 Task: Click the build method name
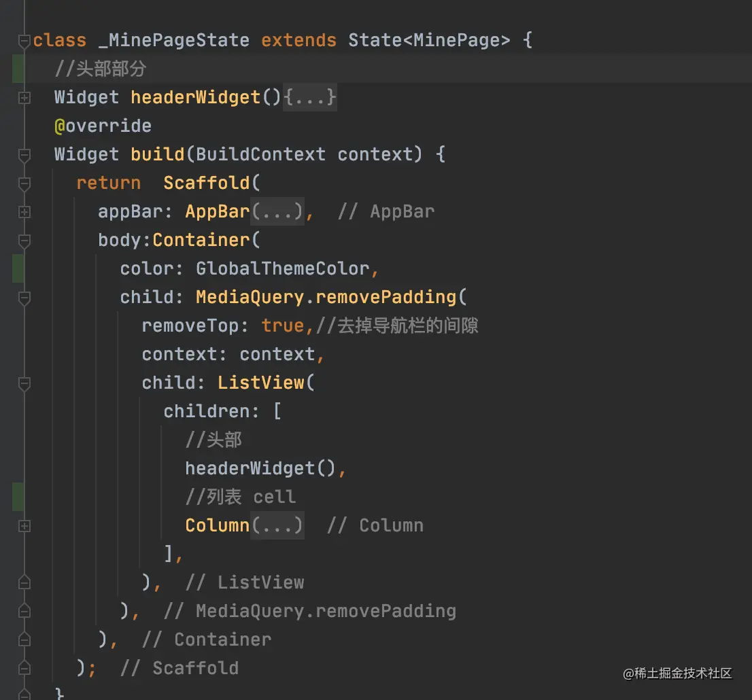click(x=158, y=154)
